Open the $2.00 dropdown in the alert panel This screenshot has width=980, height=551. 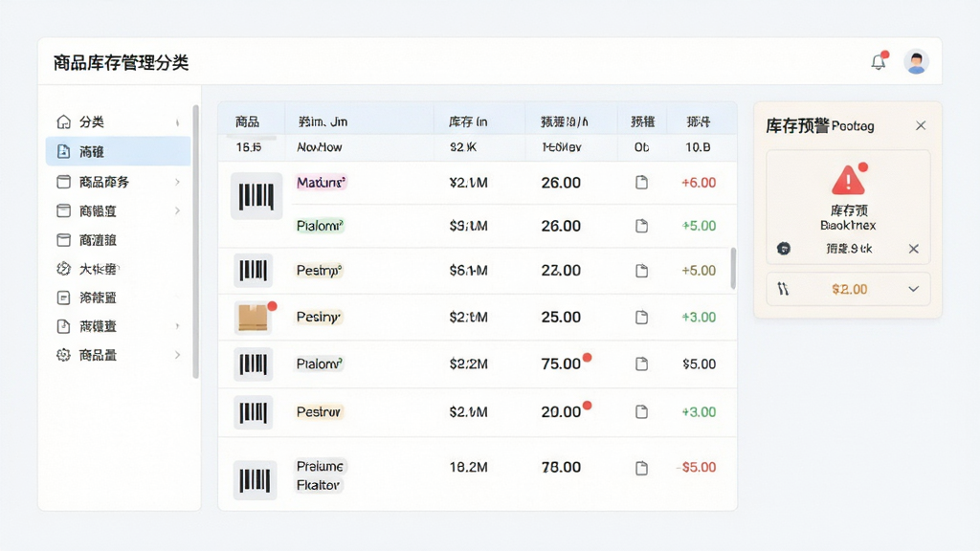pos(848,289)
